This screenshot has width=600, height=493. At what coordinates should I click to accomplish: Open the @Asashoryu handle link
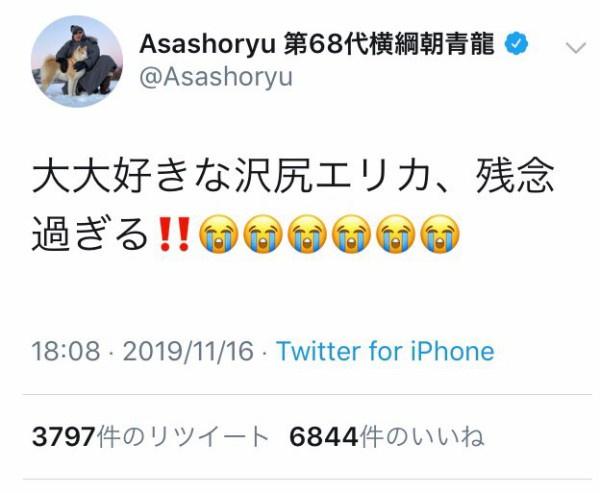click(216, 77)
